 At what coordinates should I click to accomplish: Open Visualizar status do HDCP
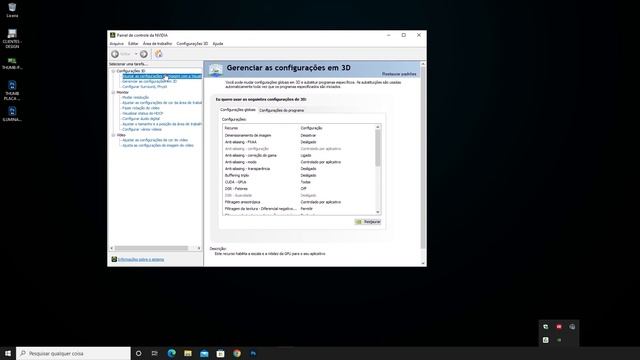pos(142,113)
